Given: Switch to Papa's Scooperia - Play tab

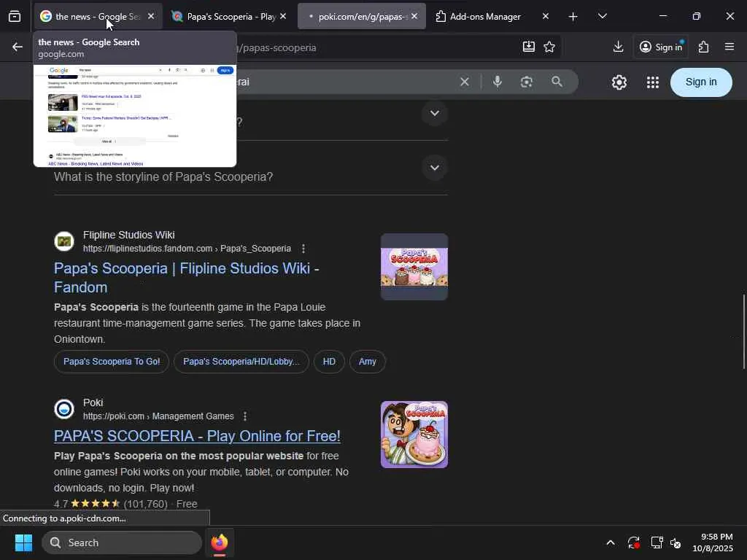Looking at the screenshot, I should click(x=229, y=17).
